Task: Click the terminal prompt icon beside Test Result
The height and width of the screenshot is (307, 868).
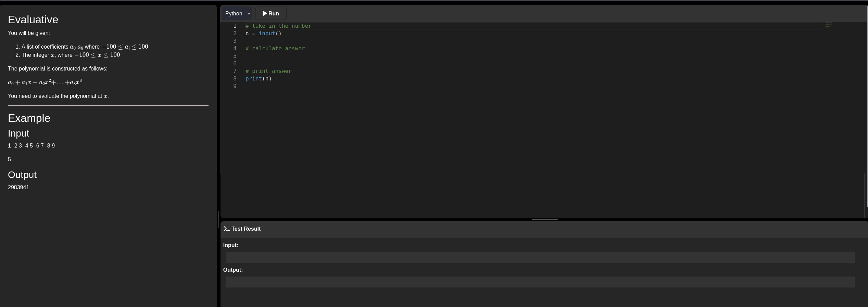Action: (x=226, y=229)
